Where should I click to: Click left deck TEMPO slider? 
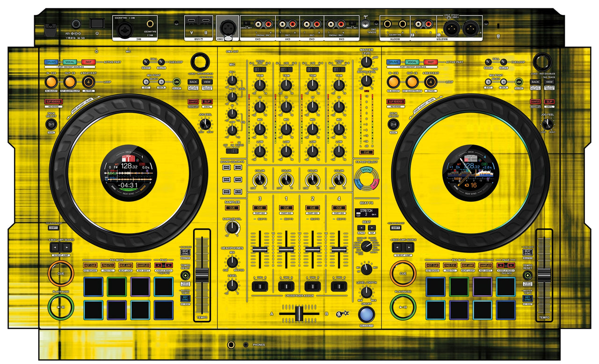point(202,275)
